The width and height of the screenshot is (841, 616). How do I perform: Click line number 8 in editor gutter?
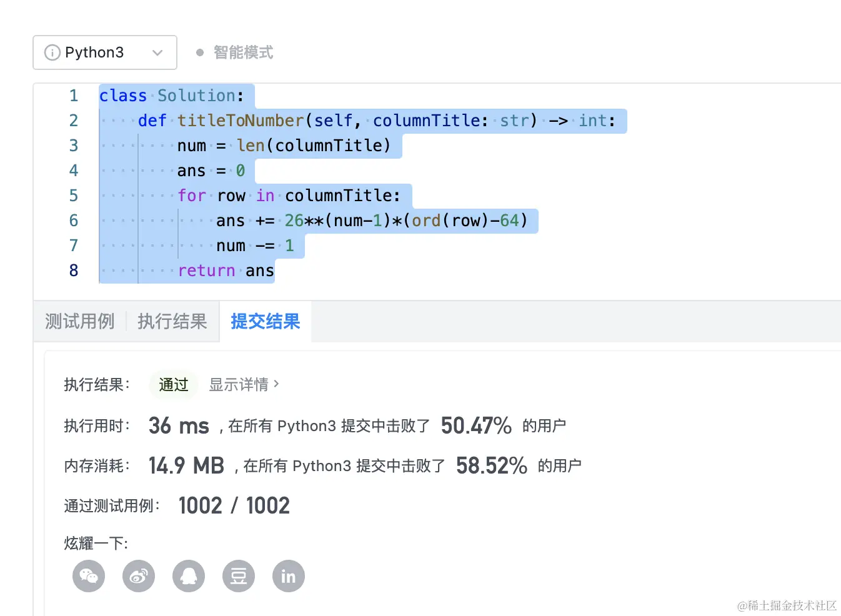pyautogui.click(x=74, y=271)
